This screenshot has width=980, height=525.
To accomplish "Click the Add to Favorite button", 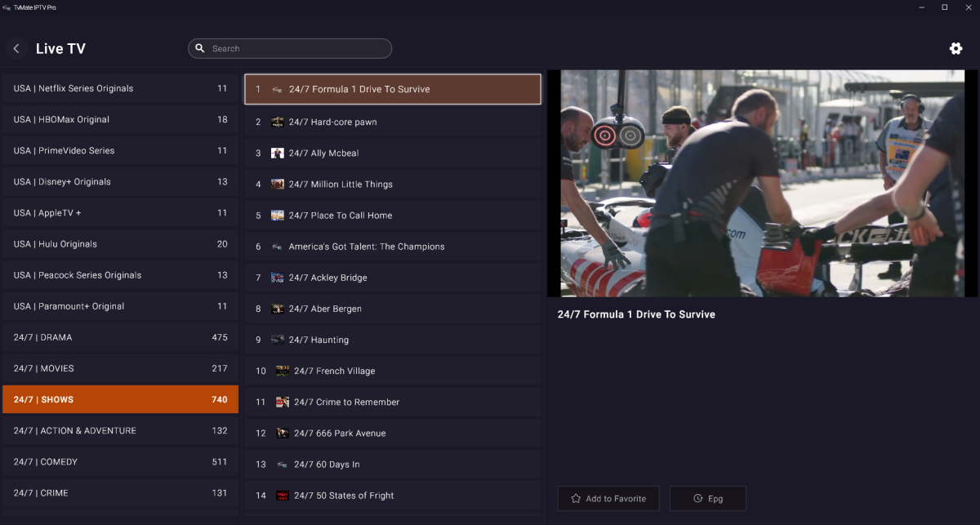I will pyautogui.click(x=608, y=499).
